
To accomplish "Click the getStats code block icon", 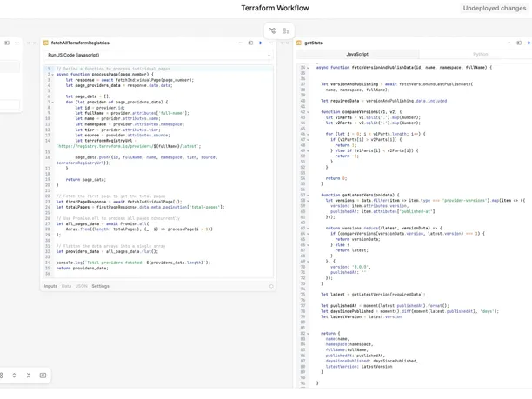I will 299,43.
